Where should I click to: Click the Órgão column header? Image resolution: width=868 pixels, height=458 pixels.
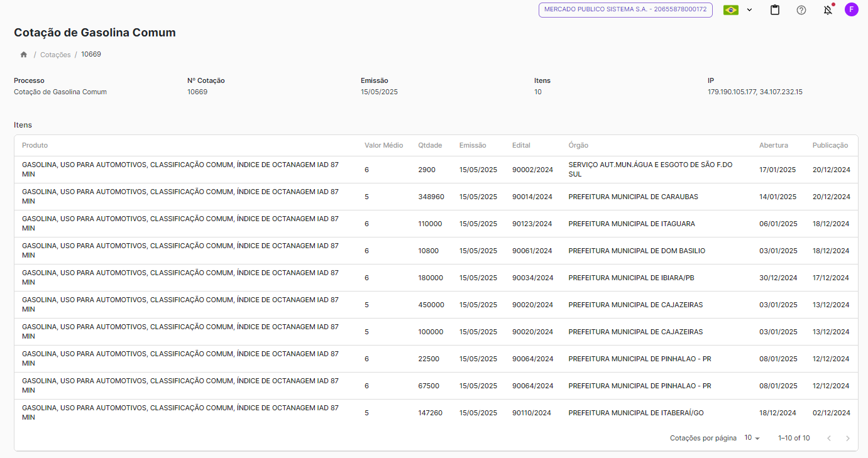578,145
